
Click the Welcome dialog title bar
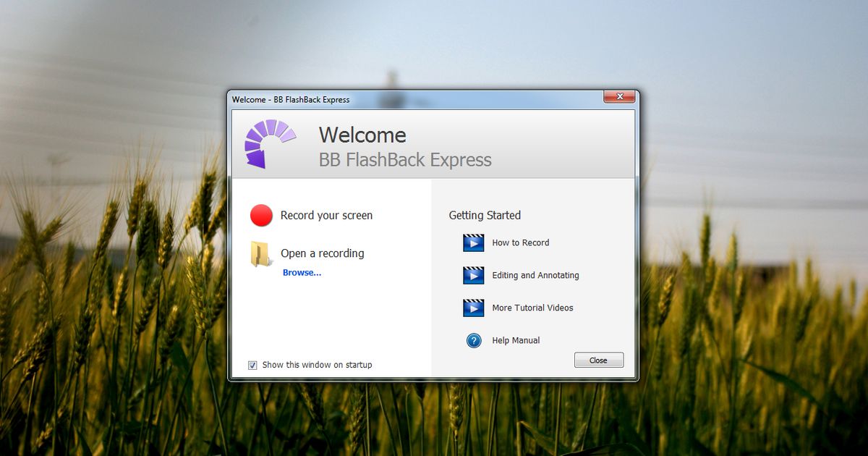[x=362, y=99]
